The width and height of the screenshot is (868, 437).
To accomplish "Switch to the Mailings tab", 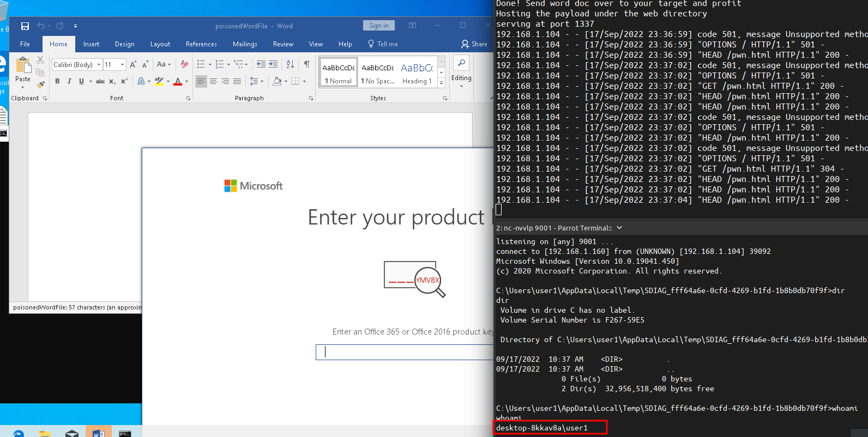I will coord(245,44).
